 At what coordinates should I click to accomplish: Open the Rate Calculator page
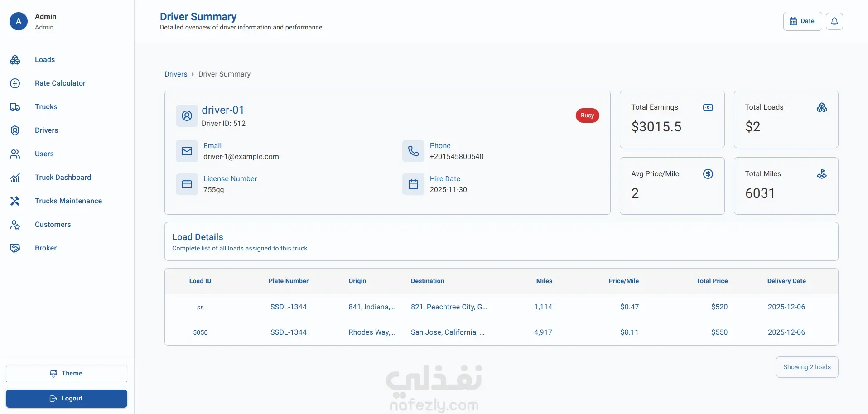60,83
